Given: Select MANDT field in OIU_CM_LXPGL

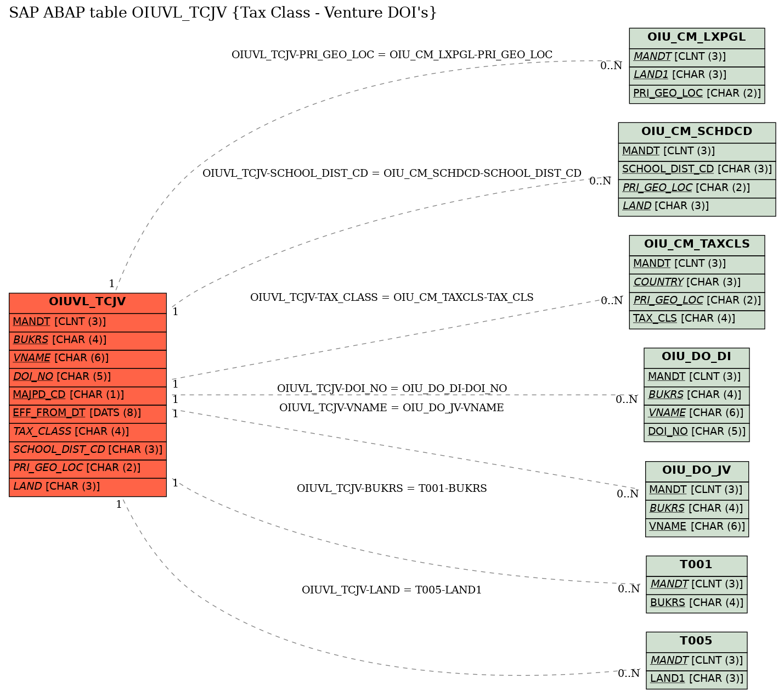Looking at the screenshot, I should [x=697, y=57].
